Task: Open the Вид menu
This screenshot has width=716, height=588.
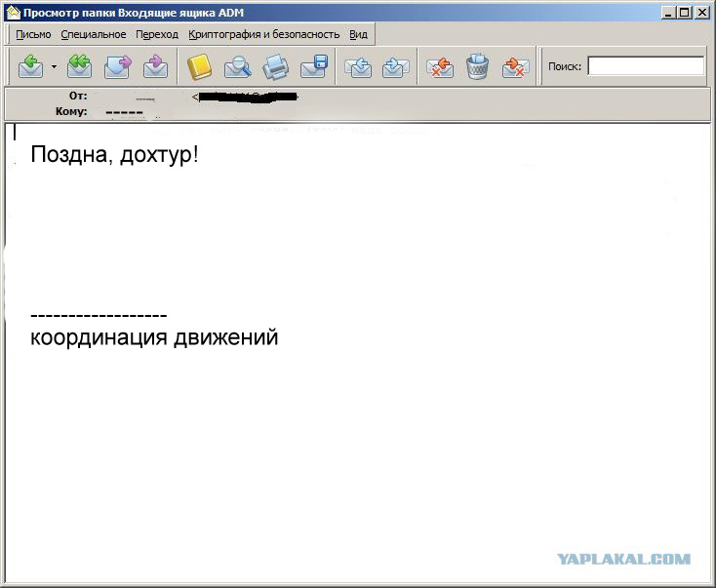Action: pyautogui.click(x=358, y=34)
